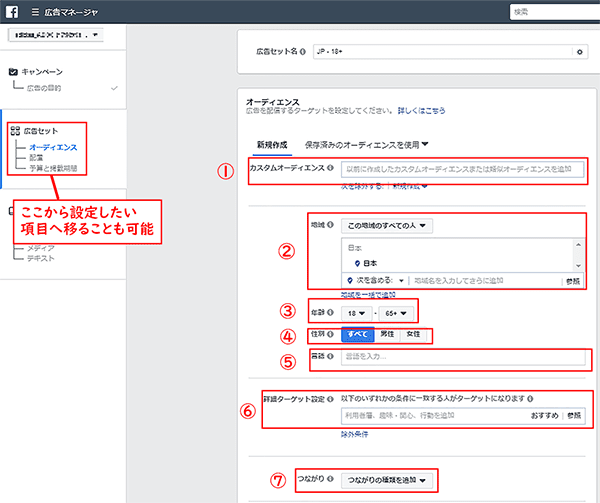Switch to the 新規作成 tab

click(x=272, y=145)
